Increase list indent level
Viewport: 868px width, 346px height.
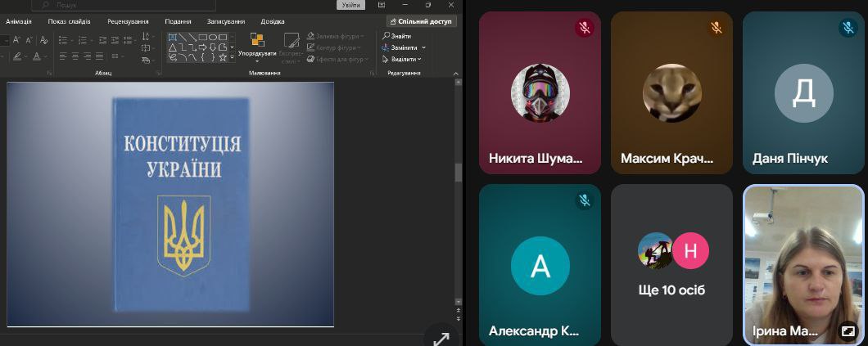tap(115, 40)
